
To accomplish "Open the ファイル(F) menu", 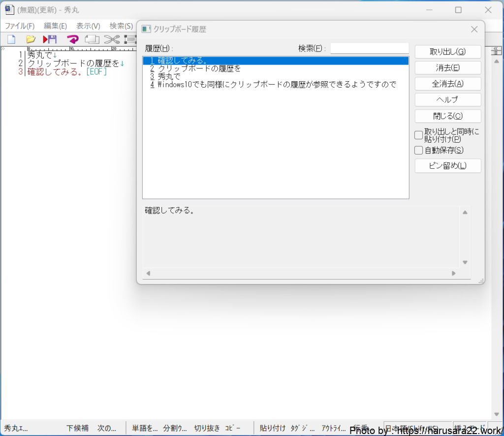I will point(20,26).
